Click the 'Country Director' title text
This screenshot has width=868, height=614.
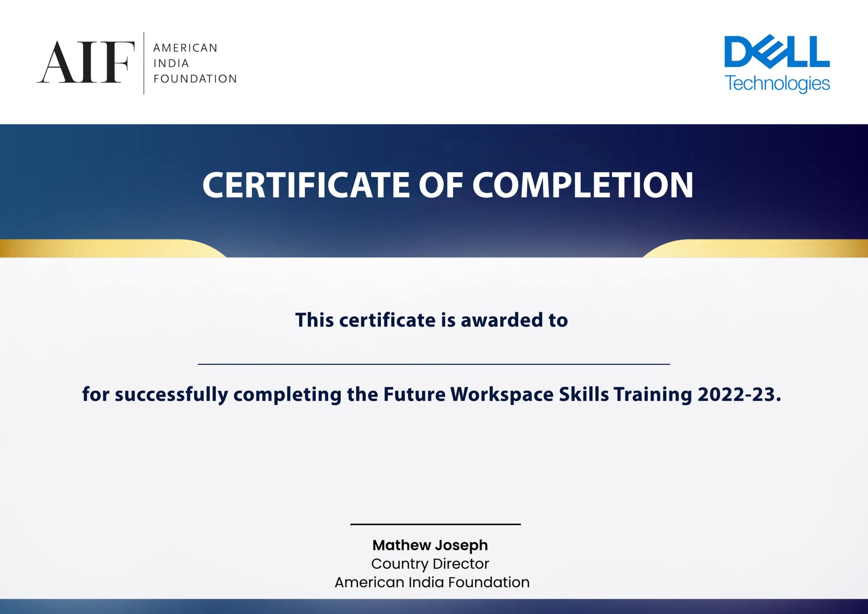click(430, 564)
